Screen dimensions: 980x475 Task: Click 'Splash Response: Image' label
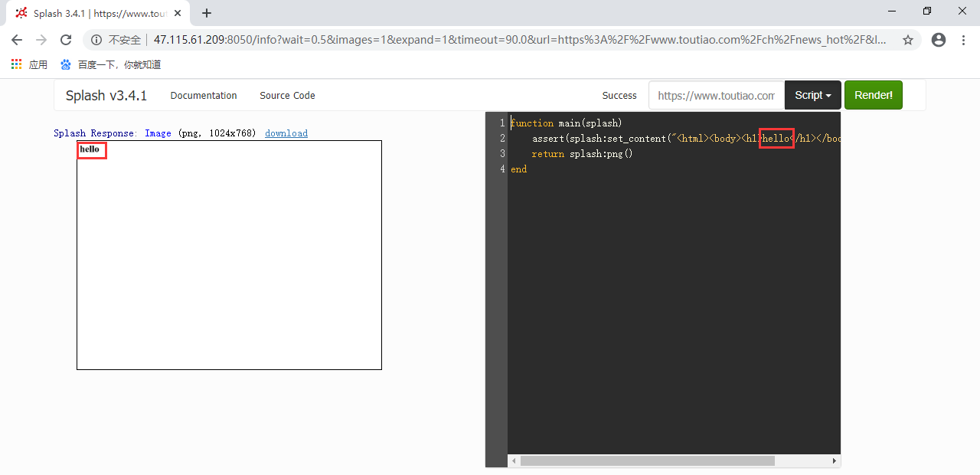[x=113, y=133]
